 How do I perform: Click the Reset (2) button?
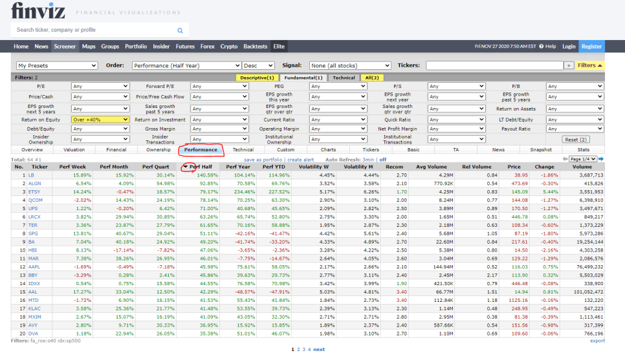coord(576,140)
